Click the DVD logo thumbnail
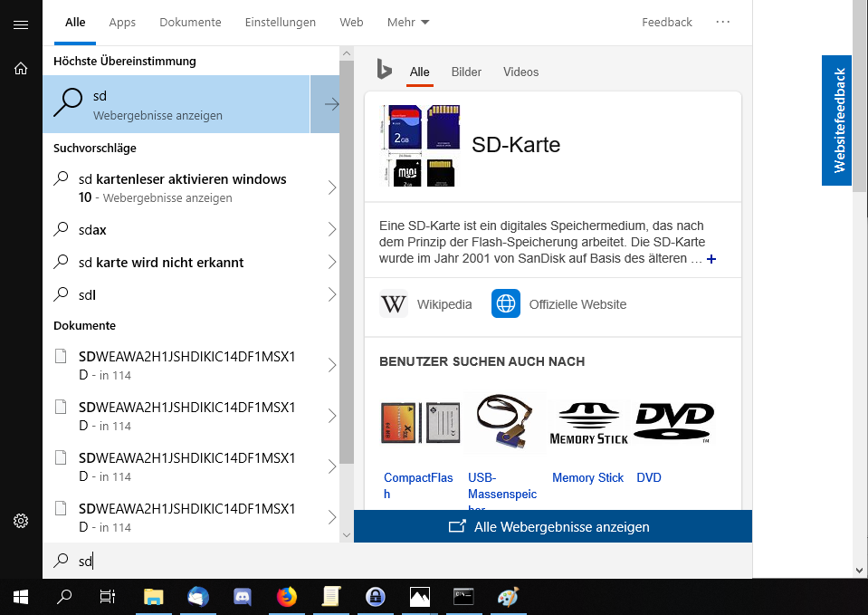868x615 pixels. (x=674, y=423)
